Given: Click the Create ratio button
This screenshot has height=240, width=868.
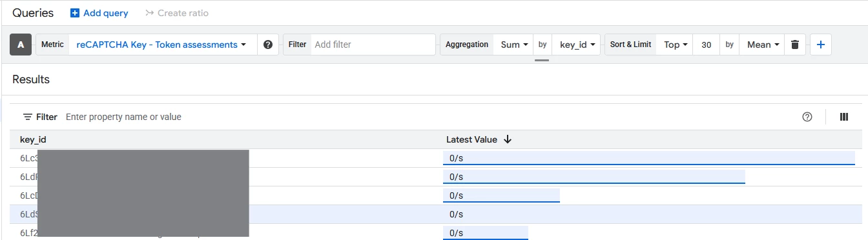Looking at the screenshot, I should pyautogui.click(x=177, y=13).
